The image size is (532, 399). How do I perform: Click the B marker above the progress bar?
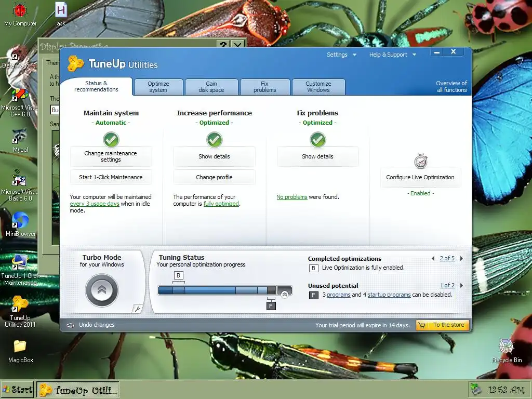pos(179,275)
